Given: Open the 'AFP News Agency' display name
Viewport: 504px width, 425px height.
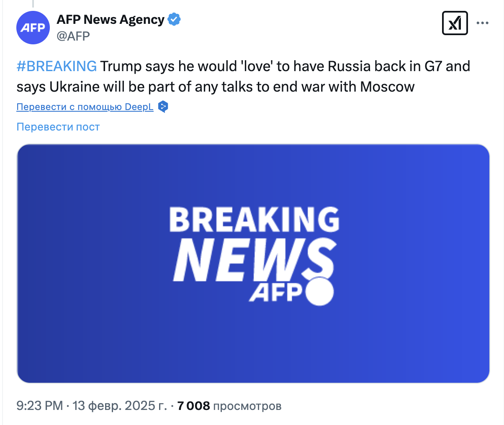Looking at the screenshot, I should tap(111, 19).
